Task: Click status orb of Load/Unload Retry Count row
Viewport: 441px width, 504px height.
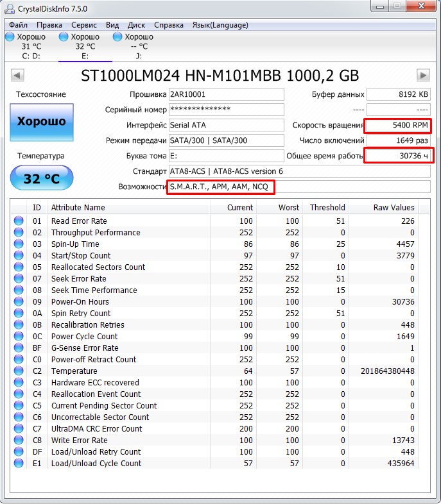Action: (x=19, y=452)
